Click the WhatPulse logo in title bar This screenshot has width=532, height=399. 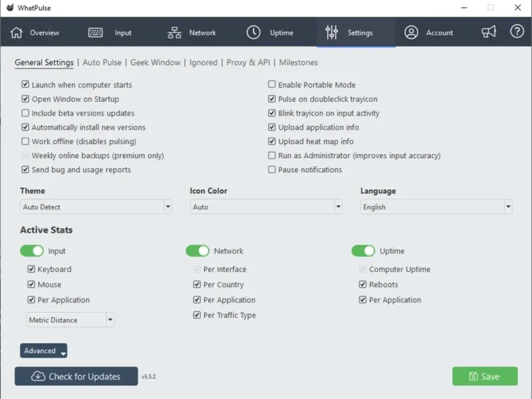pos(11,8)
